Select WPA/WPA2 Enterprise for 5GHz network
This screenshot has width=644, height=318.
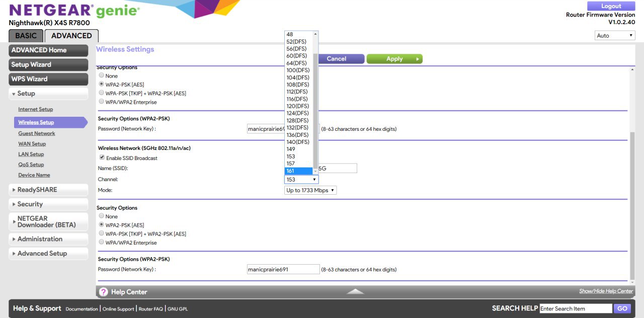tap(102, 242)
